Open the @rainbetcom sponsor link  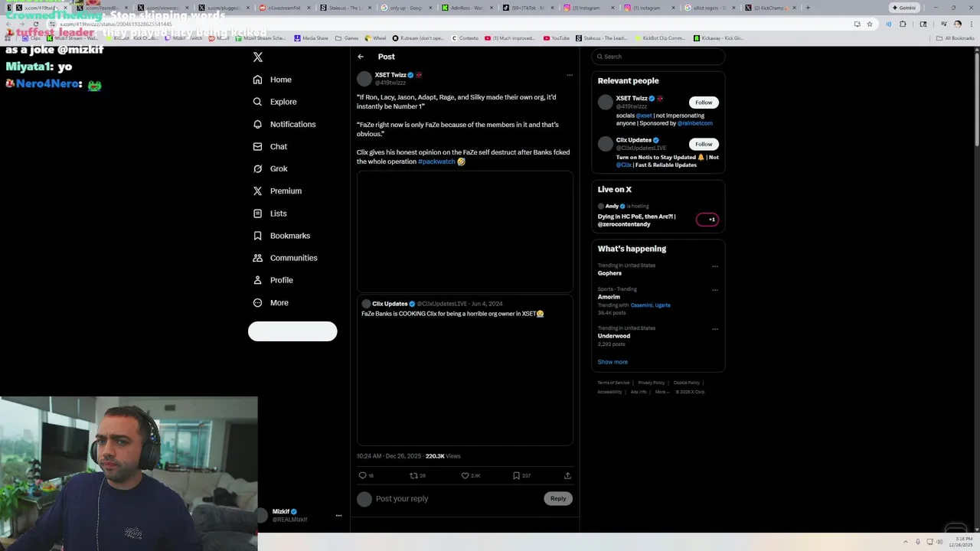(695, 123)
